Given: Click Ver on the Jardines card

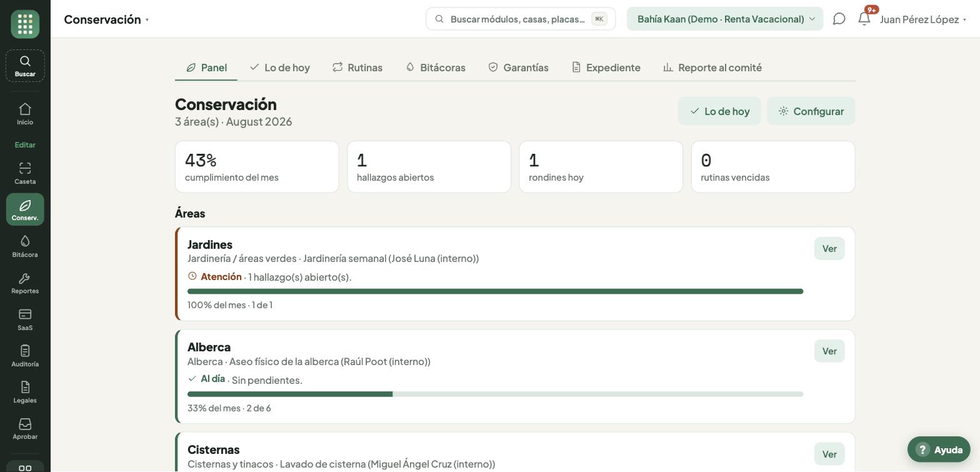Looking at the screenshot, I should click(x=829, y=249).
